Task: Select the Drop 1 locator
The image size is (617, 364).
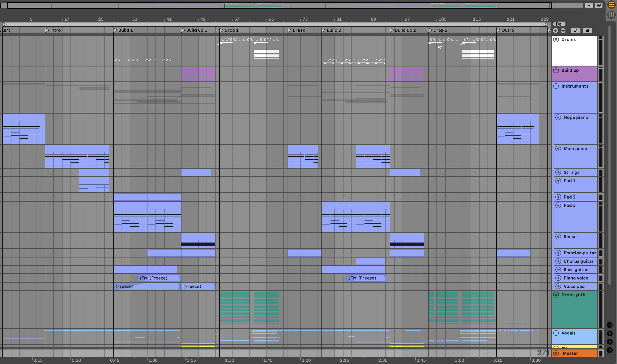Action: [x=222, y=30]
